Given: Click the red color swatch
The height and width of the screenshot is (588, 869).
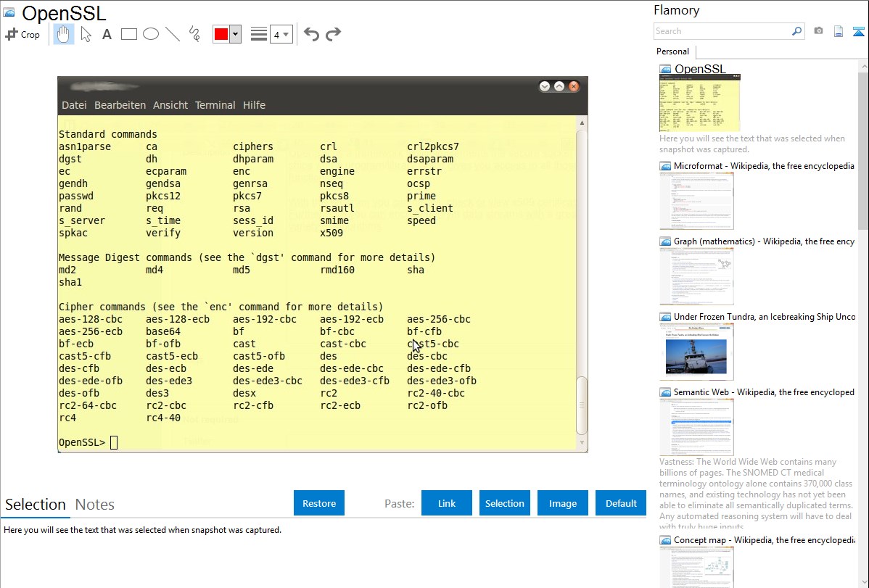Looking at the screenshot, I should [x=221, y=34].
